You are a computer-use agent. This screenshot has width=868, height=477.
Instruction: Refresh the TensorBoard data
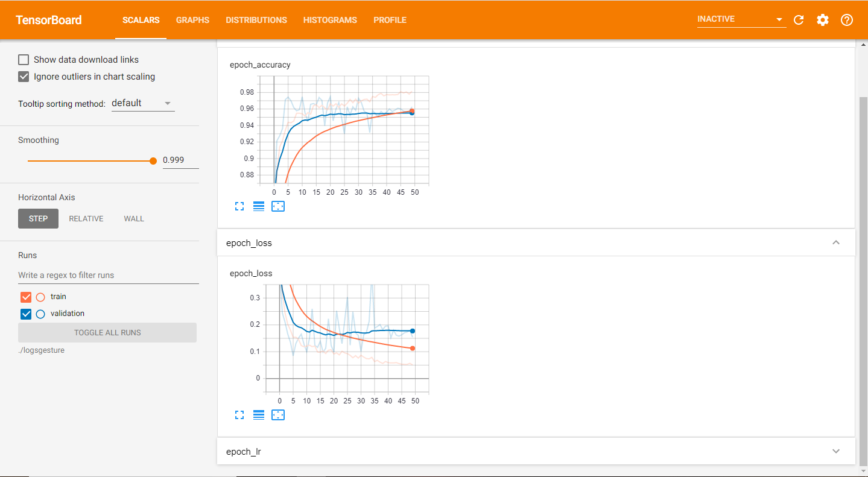(x=799, y=20)
